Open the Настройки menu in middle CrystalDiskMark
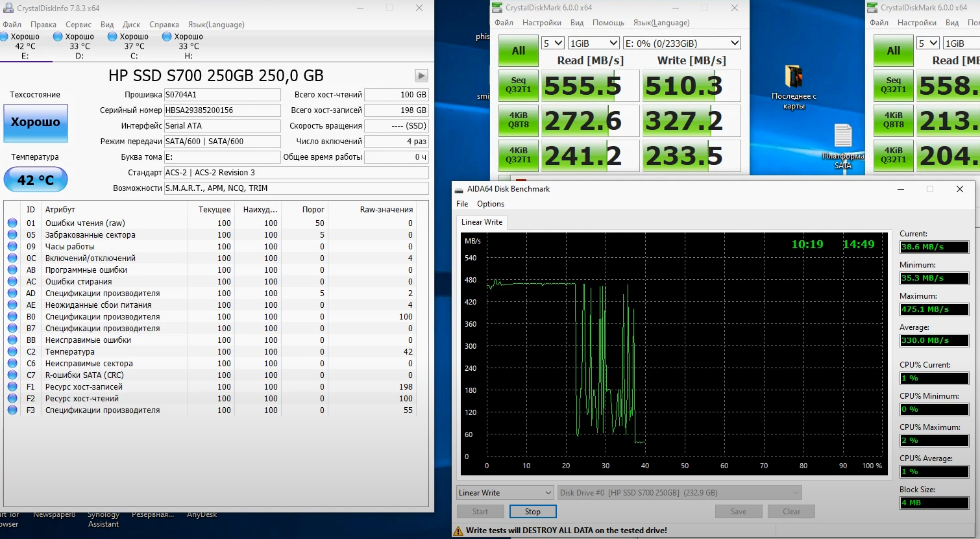Viewport: 980px width, 539px height. point(542,23)
